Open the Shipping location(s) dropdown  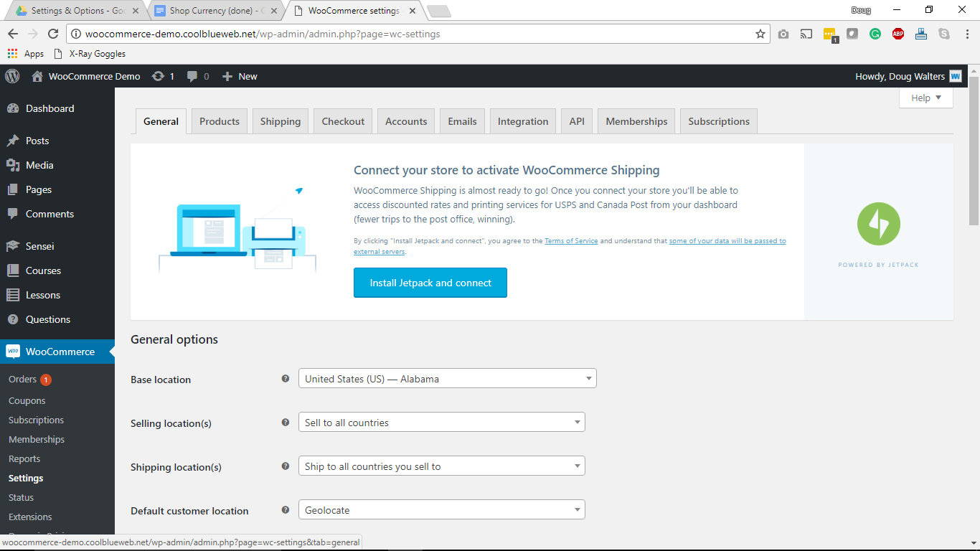[442, 466]
